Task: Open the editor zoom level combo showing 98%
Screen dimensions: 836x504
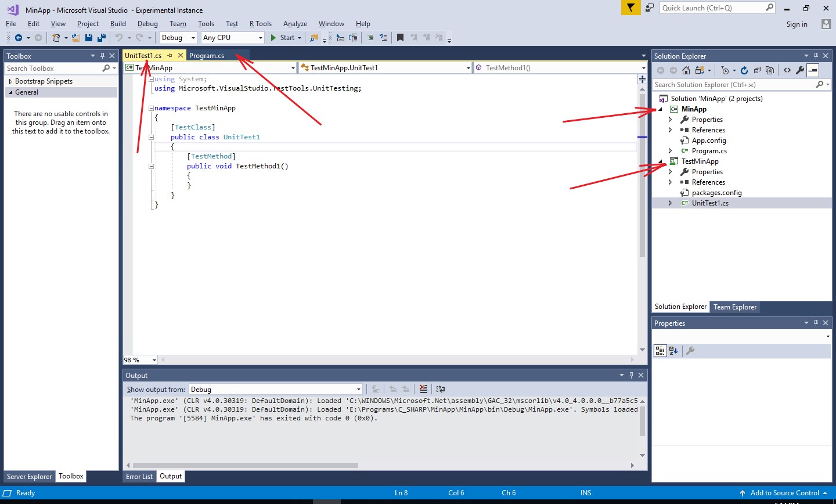Action: pos(138,359)
